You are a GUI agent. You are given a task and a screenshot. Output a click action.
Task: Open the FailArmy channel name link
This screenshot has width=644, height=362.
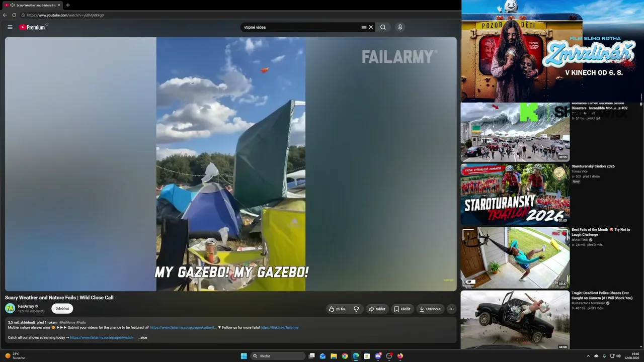(26, 306)
